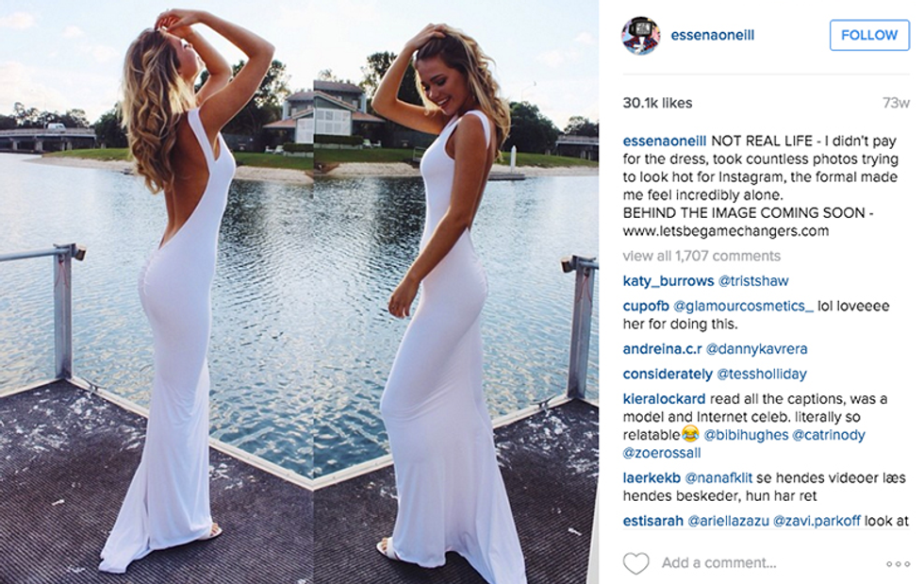Open essenaoneill username in post header
This screenshot has width=924, height=584.
(x=713, y=35)
